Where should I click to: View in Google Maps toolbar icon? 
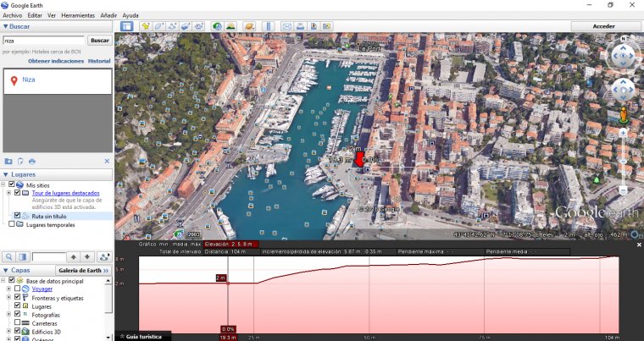tap(327, 26)
